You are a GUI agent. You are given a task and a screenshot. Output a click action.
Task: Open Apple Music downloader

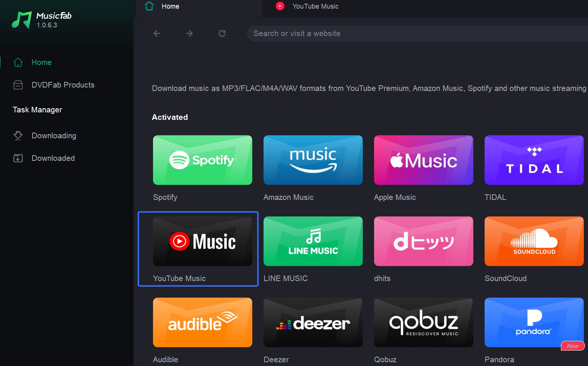423,160
